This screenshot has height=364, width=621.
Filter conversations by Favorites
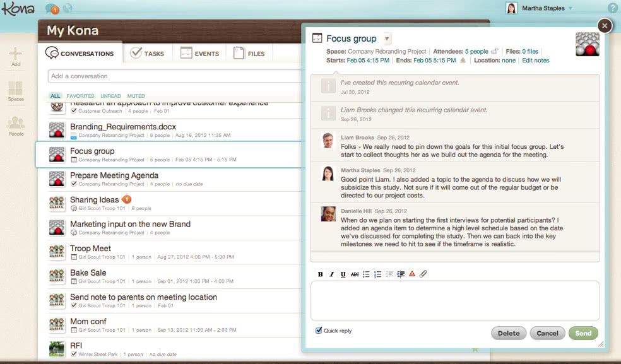click(80, 96)
